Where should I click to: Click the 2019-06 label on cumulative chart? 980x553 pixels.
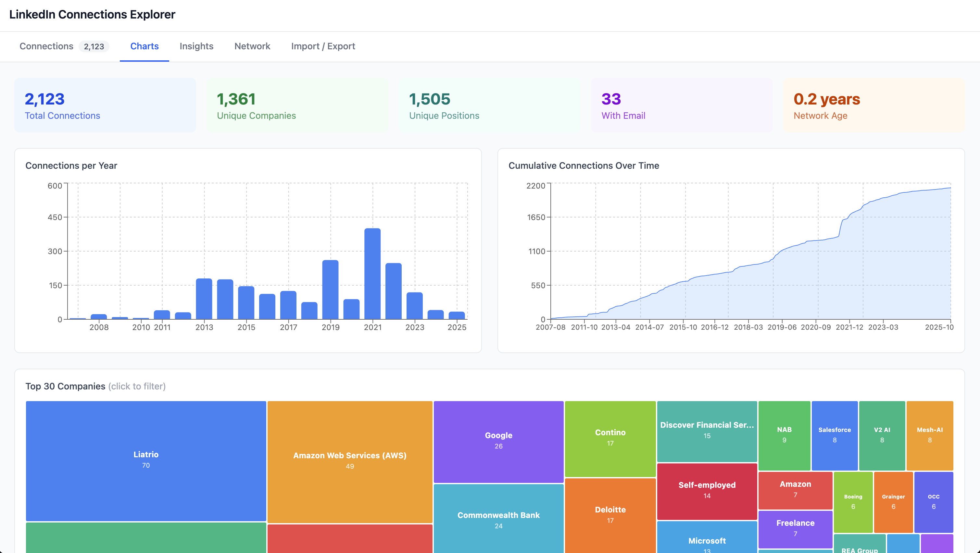pyautogui.click(x=782, y=327)
